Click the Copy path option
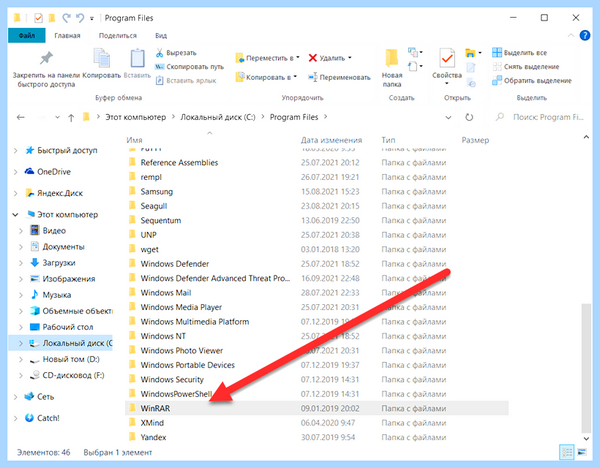600x468 pixels. 189,67
